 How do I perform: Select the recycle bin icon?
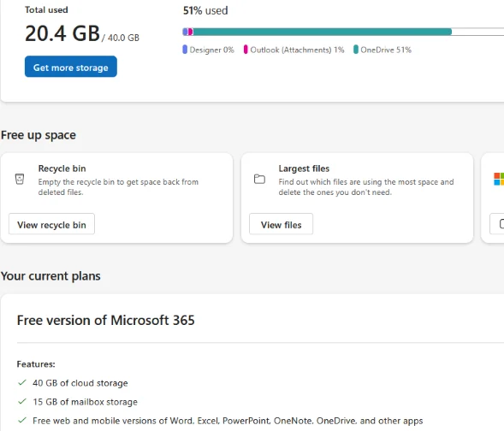20,179
